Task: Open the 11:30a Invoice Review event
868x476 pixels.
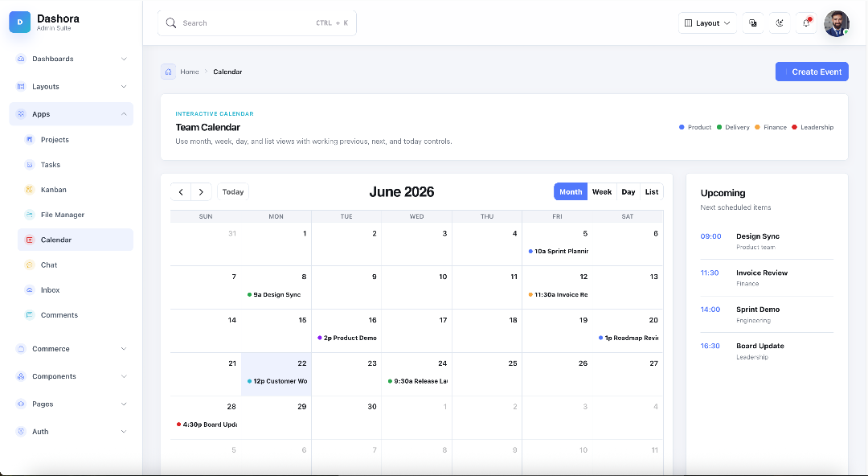Action: click(558, 295)
